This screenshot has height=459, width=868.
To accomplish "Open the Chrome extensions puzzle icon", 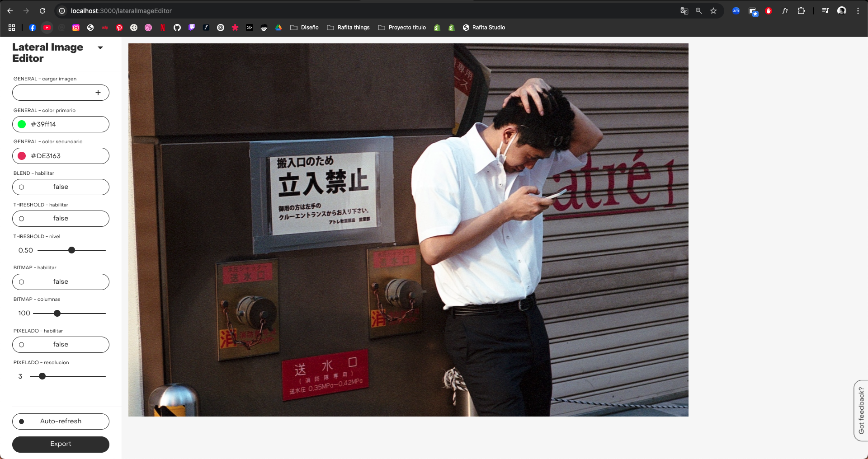I will [801, 11].
